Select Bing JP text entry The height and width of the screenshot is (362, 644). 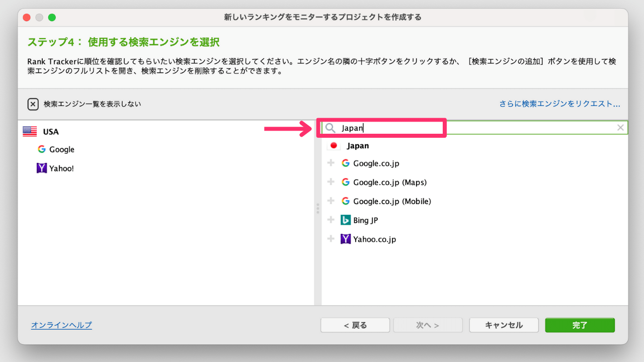pos(366,220)
